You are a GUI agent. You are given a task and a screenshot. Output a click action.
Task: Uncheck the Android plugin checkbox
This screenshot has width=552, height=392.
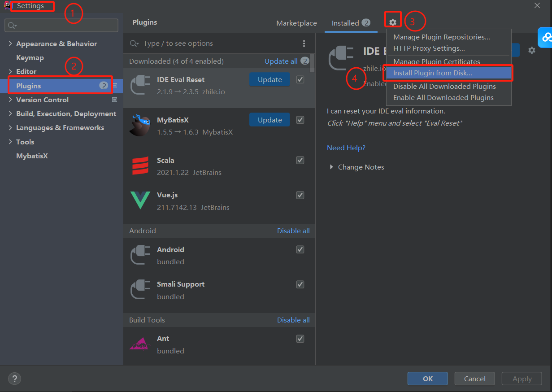coord(300,249)
